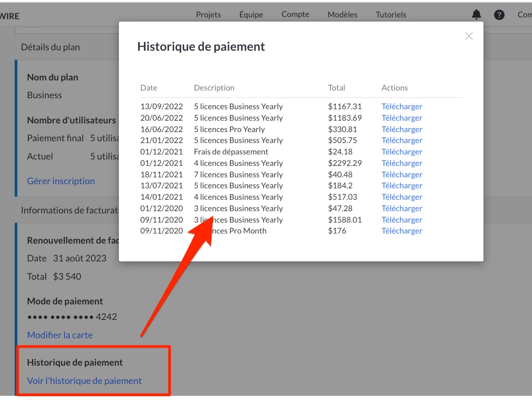Screen dimensions: 532x415
Task: Click the Actions column header
Action: 394,88
